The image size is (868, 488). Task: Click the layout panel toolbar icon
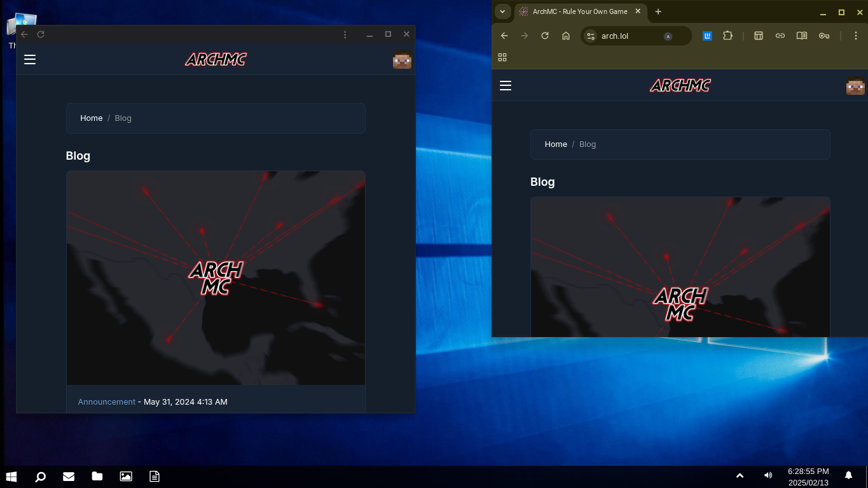pos(759,36)
